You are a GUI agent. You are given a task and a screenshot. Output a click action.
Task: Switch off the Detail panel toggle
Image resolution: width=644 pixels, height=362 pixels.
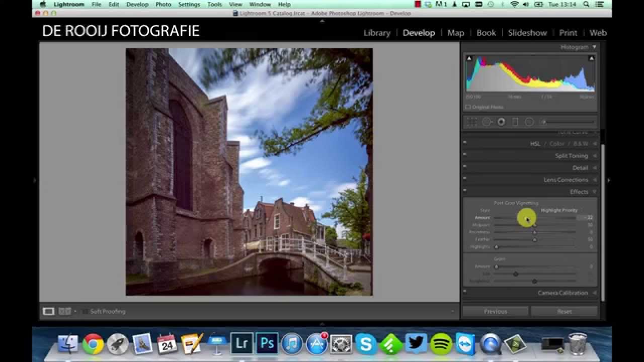464,166
